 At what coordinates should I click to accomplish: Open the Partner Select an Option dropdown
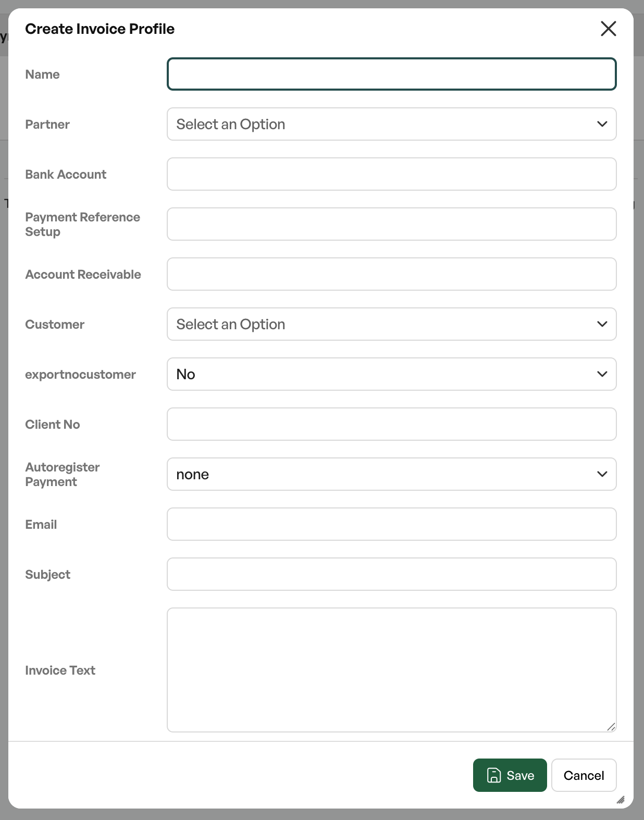(392, 124)
